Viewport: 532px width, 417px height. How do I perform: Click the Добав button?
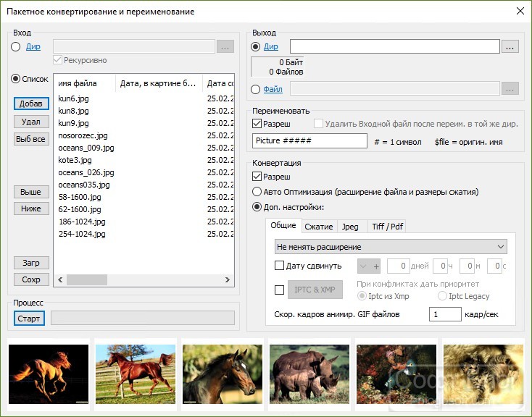point(31,104)
